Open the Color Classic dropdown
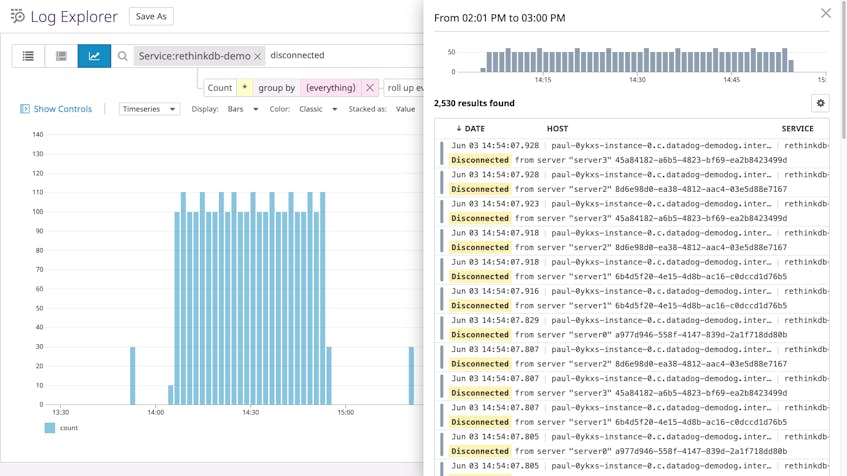The width and height of the screenshot is (847, 476). click(318, 109)
